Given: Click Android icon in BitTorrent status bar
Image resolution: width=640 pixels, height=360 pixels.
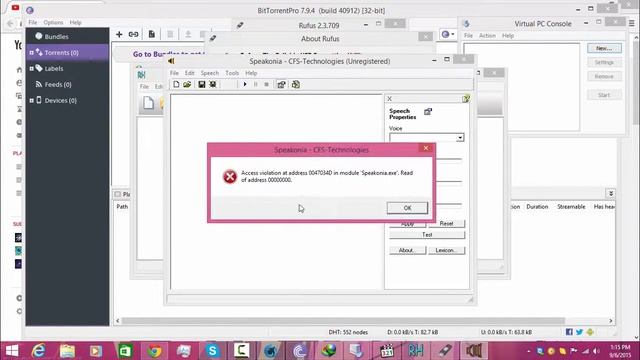Looking at the screenshot, I should click(x=590, y=332).
